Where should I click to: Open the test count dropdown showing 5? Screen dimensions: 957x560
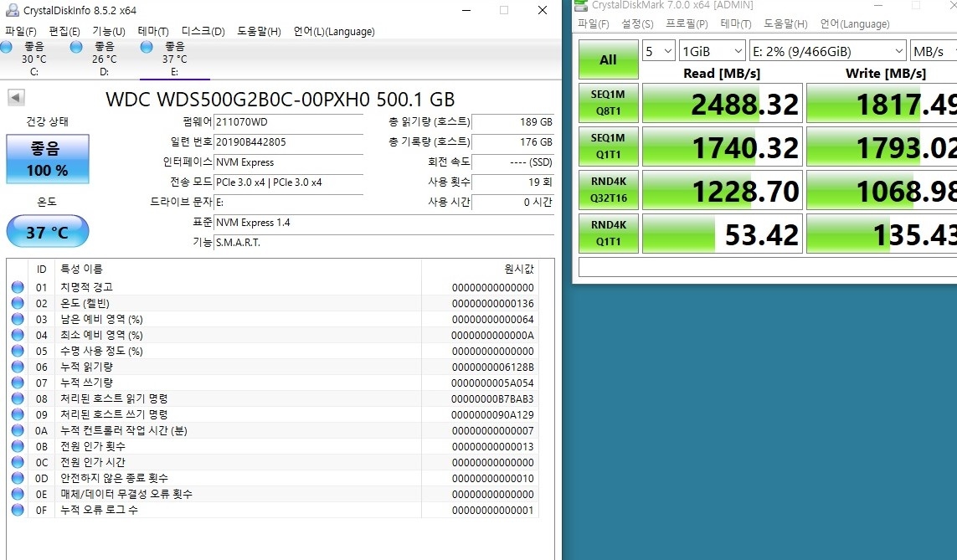click(659, 51)
